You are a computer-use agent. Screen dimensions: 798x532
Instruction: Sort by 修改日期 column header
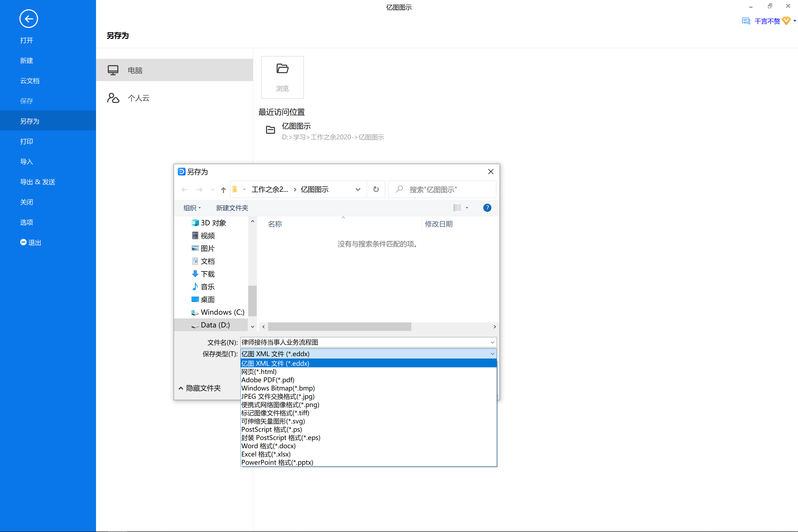pyautogui.click(x=438, y=224)
